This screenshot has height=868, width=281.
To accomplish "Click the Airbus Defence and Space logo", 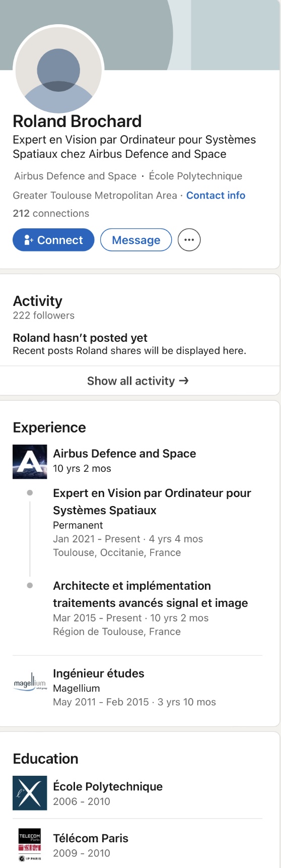I will (30, 462).
